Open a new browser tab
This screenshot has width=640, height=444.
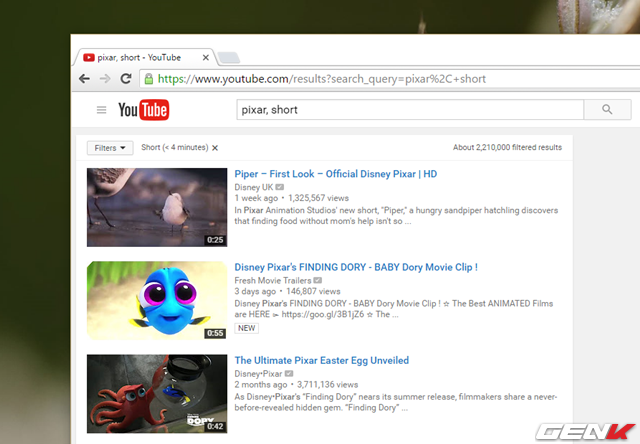(229, 58)
